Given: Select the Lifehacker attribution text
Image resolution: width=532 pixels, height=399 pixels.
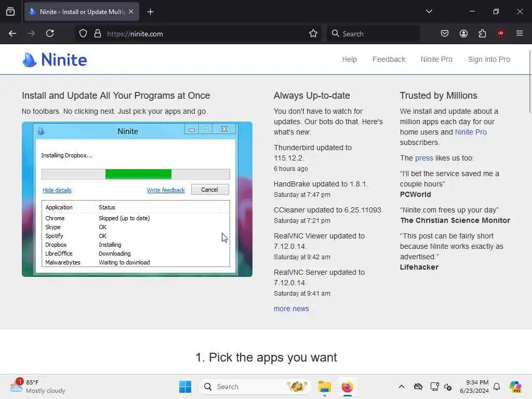Looking at the screenshot, I should pos(419,267).
